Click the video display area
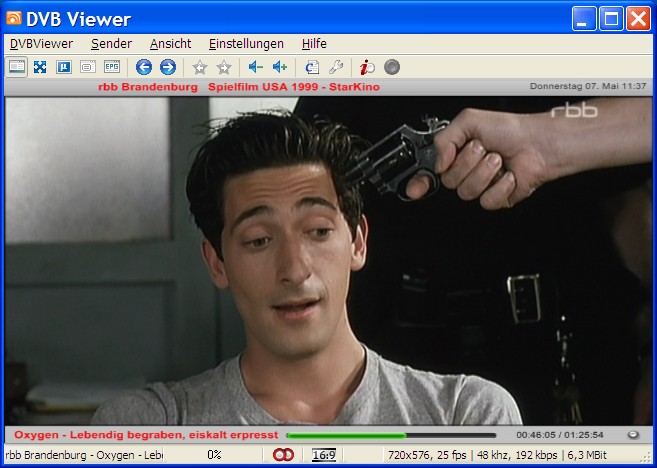 [x=328, y=261]
